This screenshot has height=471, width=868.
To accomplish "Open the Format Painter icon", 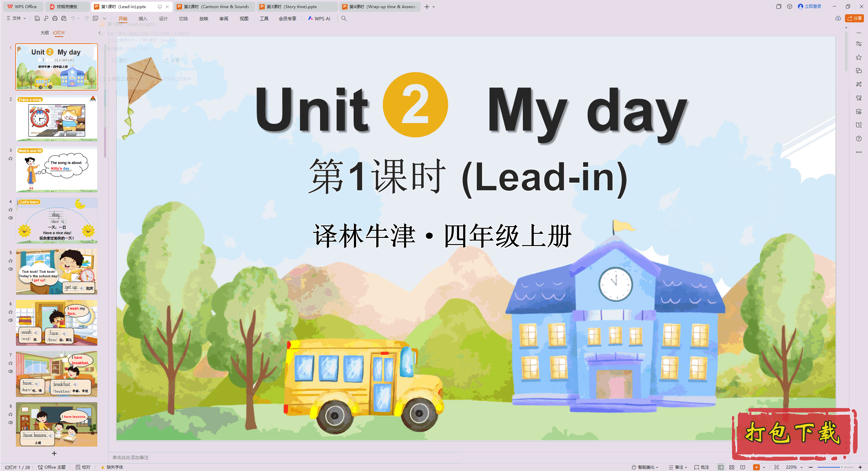I will click(x=46, y=19).
